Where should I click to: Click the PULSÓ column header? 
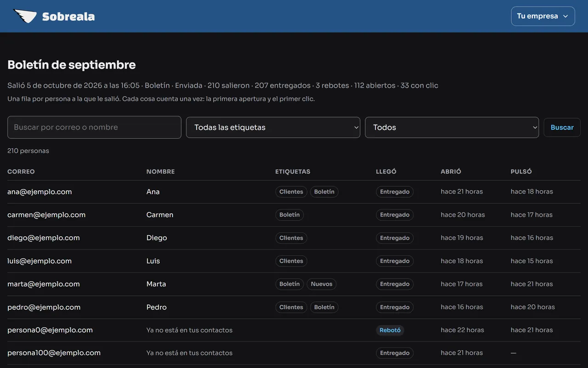coord(521,172)
